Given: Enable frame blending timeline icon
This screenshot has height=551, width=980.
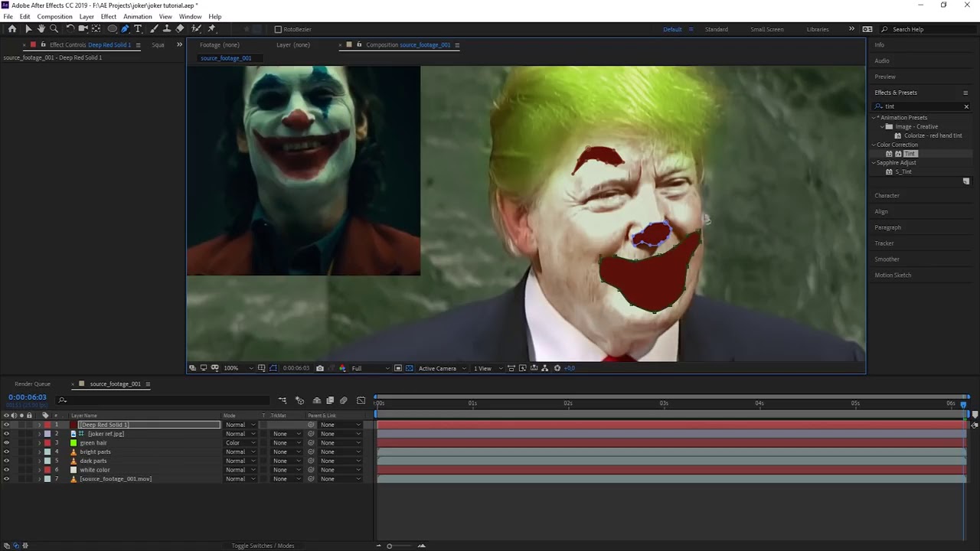Looking at the screenshot, I should pyautogui.click(x=331, y=400).
